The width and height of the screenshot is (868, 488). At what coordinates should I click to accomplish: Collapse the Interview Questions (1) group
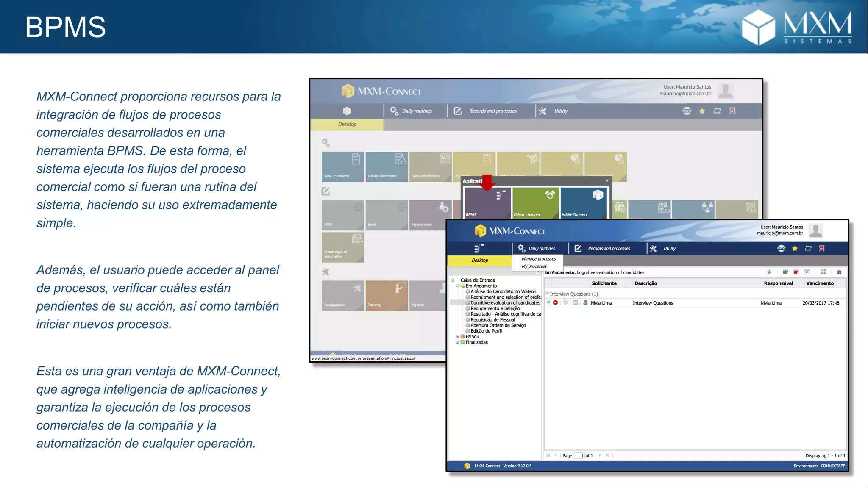pos(547,294)
